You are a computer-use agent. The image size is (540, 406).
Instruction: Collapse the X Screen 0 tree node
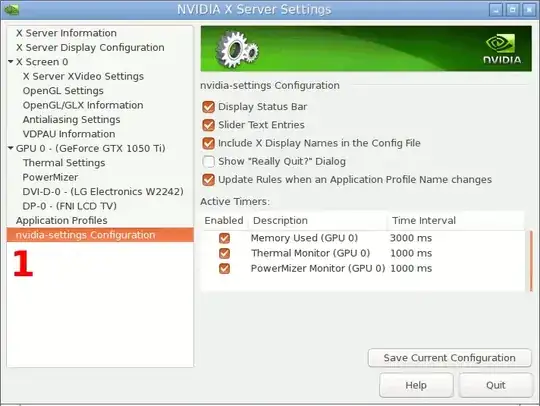coord(11,62)
